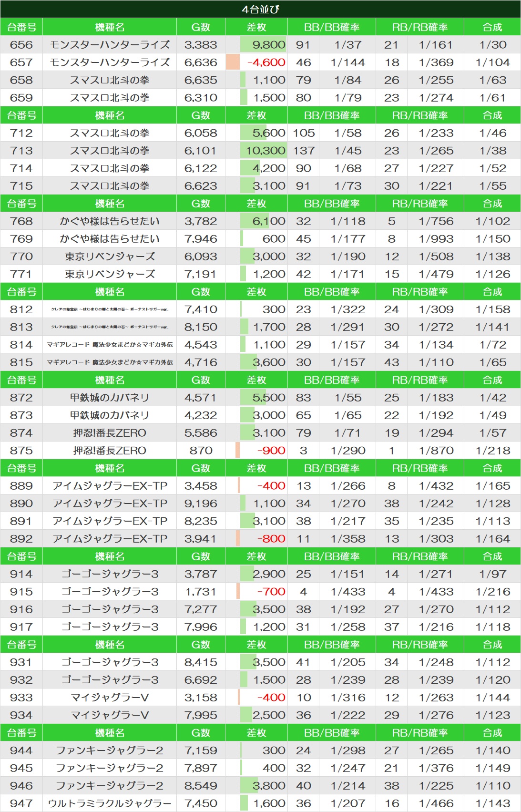
Task: Click game count 1,731 in row 915
Action: [201, 592]
